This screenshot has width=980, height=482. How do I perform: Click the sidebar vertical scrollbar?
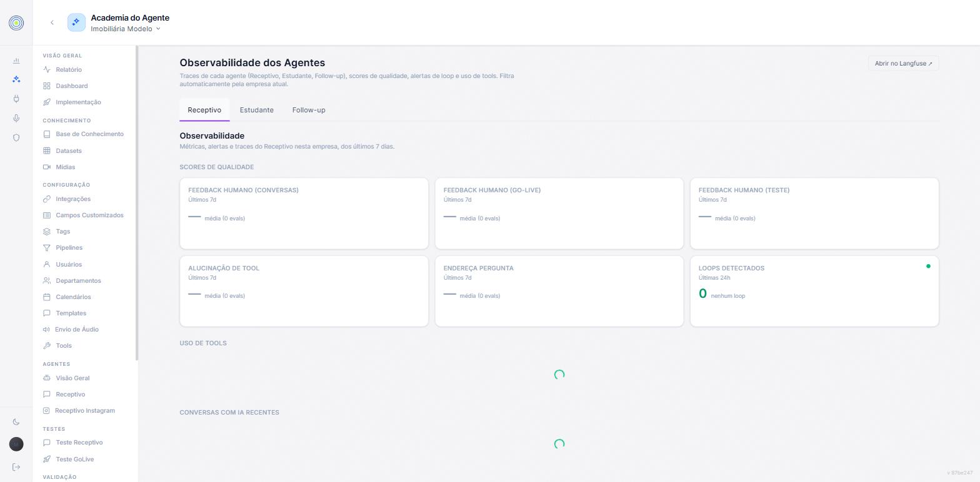pyautogui.click(x=137, y=203)
